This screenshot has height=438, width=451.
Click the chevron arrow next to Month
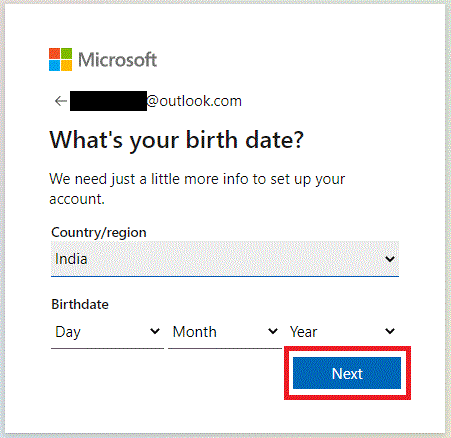pos(273,331)
